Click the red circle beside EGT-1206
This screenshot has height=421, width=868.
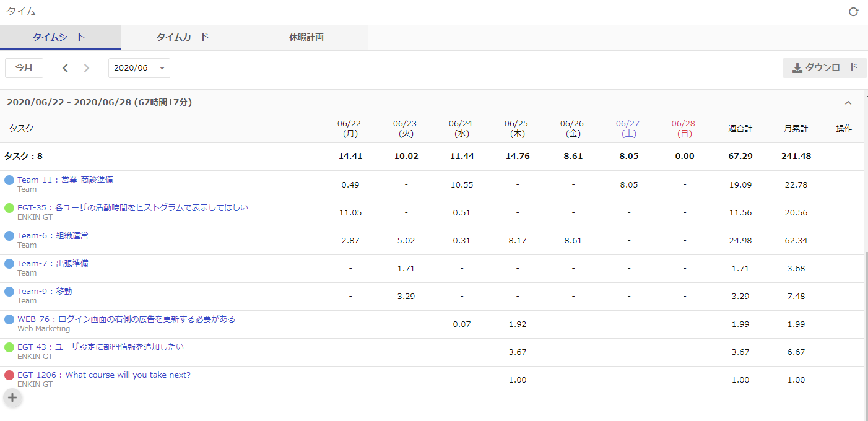(x=9, y=375)
